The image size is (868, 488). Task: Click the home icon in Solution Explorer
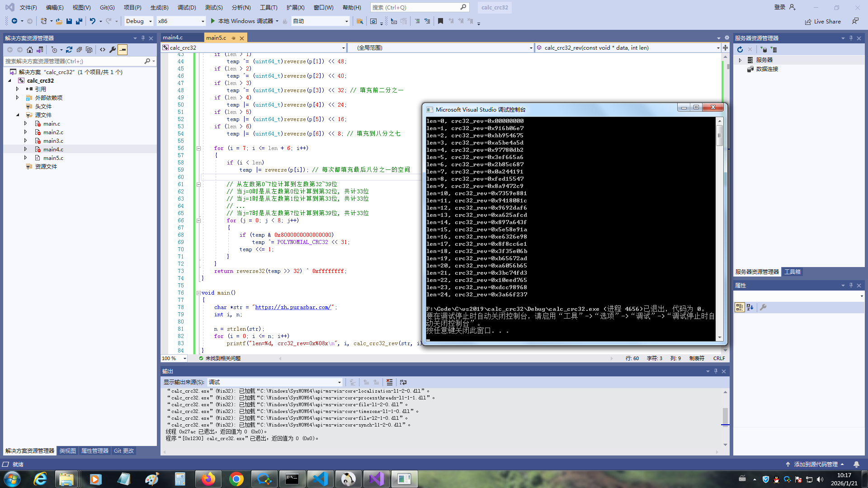(30, 50)
